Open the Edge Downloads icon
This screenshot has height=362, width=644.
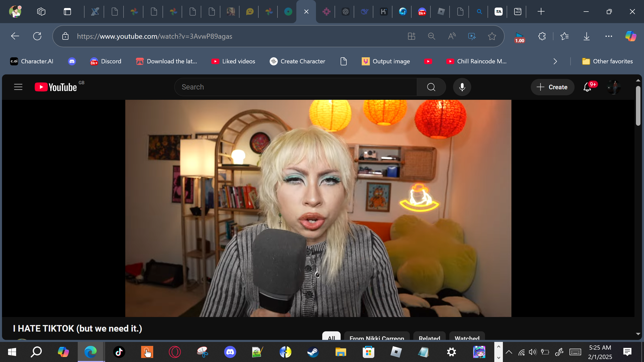coord(586,36)
